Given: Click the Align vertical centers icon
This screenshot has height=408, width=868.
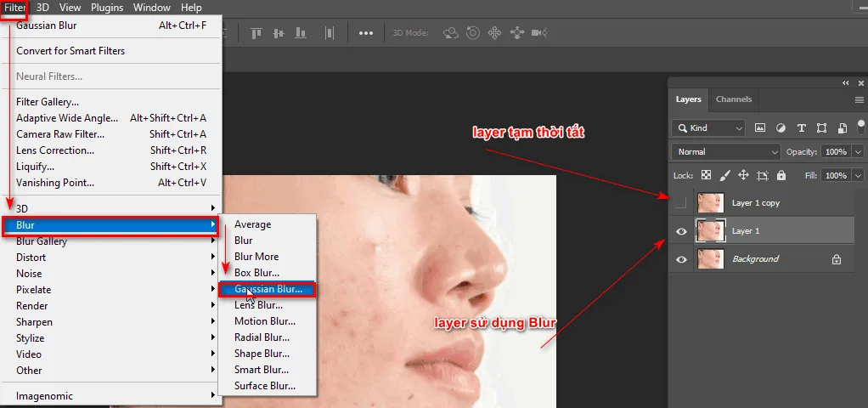Looking at the screenshot, I should [x=279, y=33].
